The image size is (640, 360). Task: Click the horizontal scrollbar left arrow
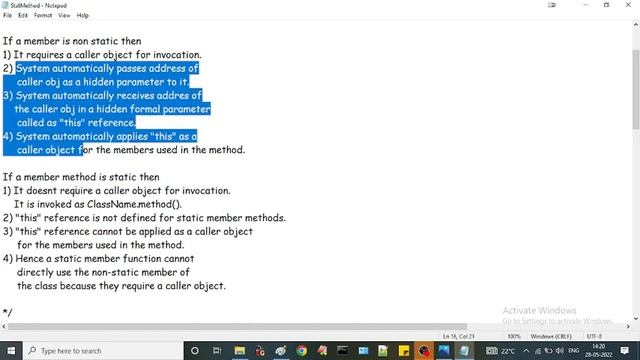pos(4,327)
